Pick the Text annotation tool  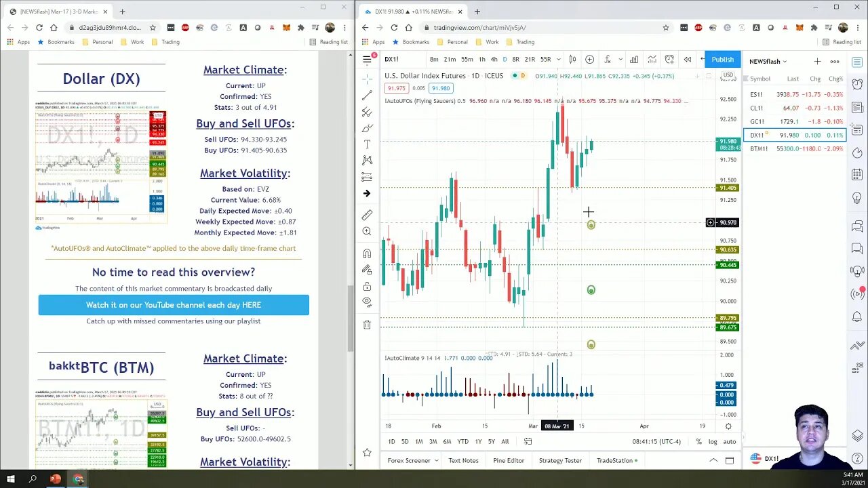pos(367,144)
